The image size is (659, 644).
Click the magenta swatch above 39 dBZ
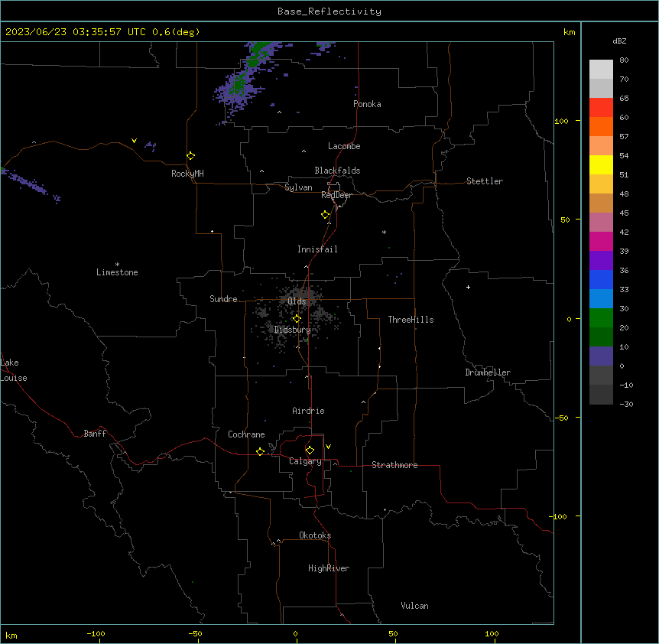tap(601, 241)
